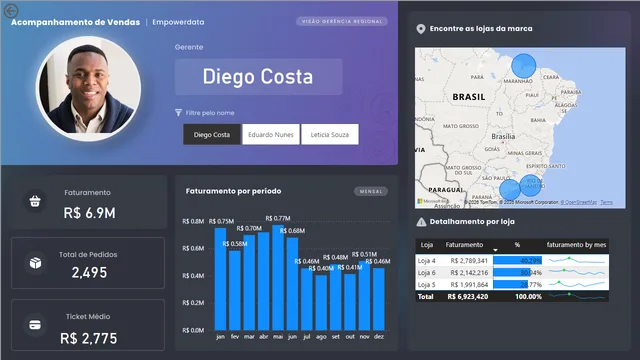Open the map Terms link
Image resolution: width=640 pixels, height=360 pixels.
[606, 202]
